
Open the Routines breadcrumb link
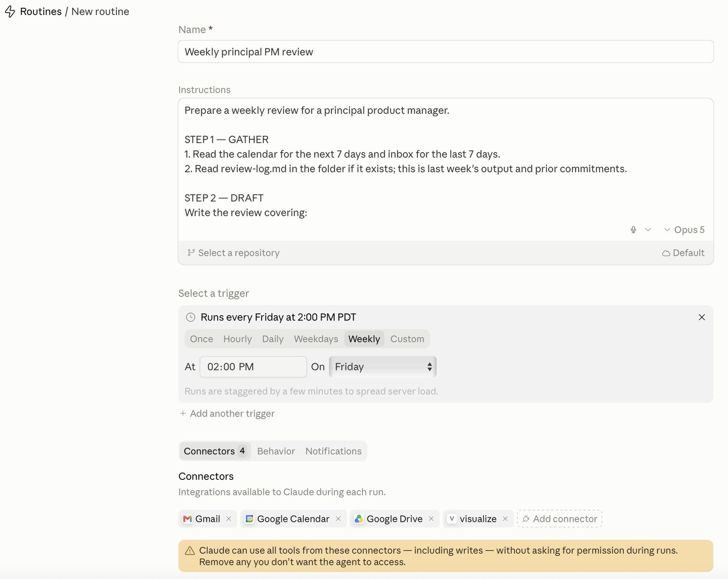(41, 12)
